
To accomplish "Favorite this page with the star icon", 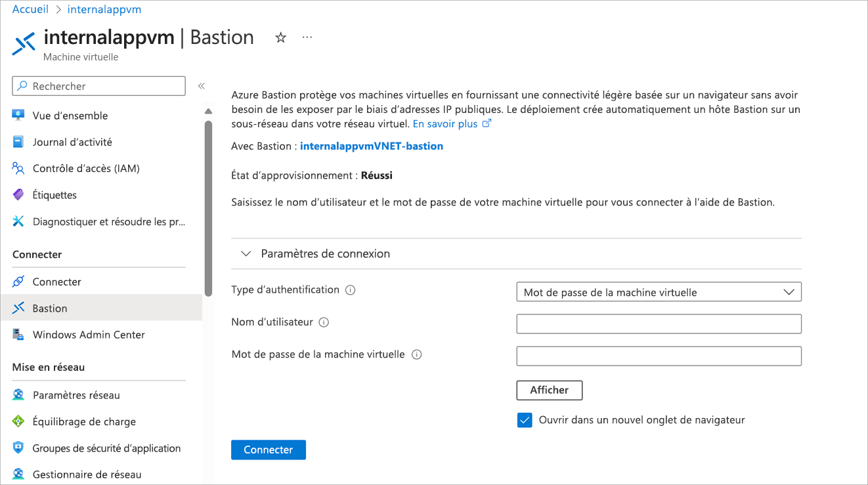I will click(281, 38).
